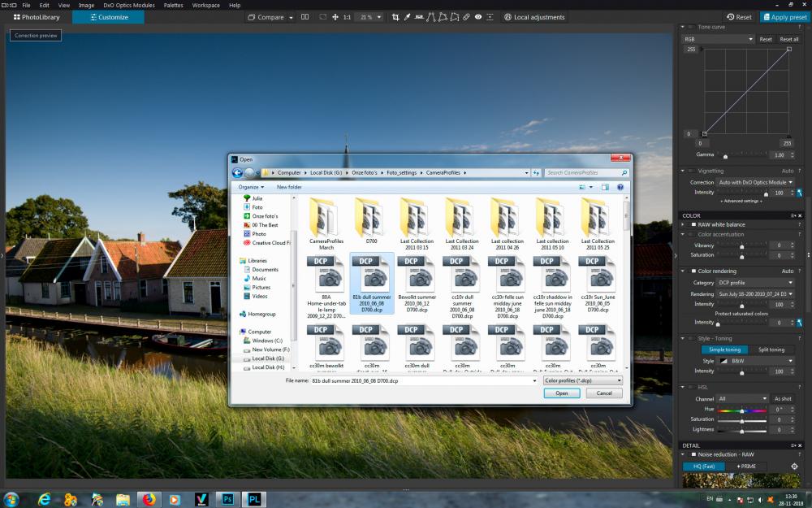The width and height of the screenshot is (812, 508).
Task: Adjust the HSL Hue slider
Action: [x=741, y=410]
